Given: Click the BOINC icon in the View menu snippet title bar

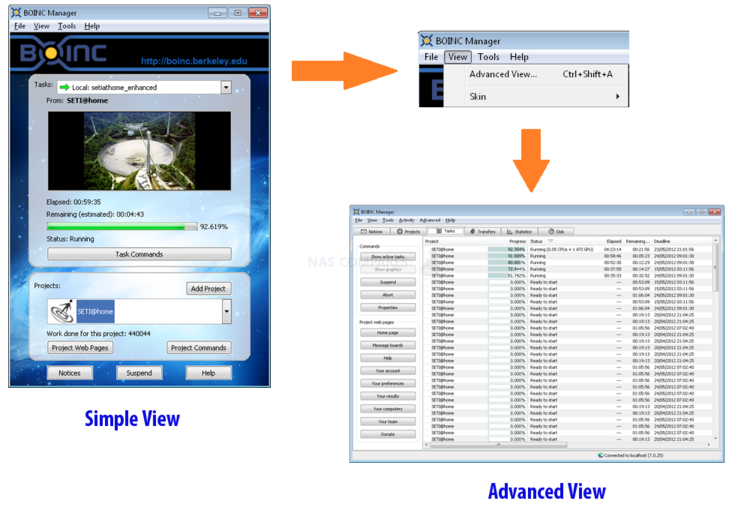Looking at the screenshot, I should [x=427, y=41].
